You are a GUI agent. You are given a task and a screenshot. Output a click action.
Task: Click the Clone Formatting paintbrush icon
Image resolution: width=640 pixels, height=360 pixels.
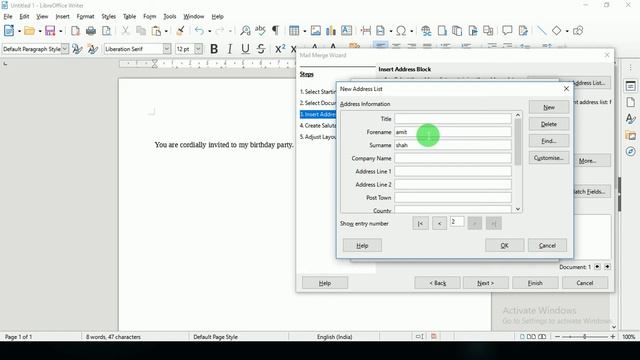click(x=180, y=31)
